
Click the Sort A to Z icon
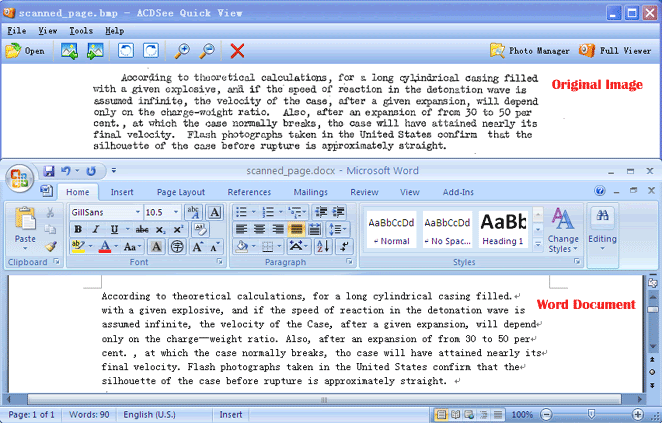(x=323, y=247)
